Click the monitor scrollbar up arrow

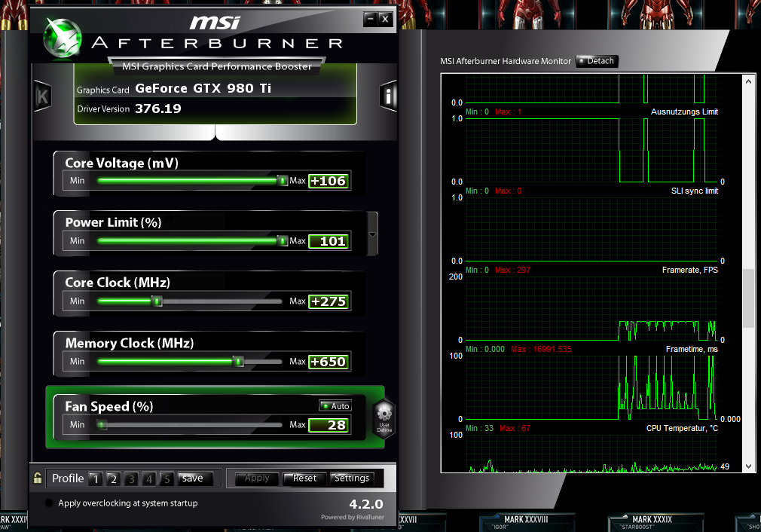coord(748,81)
